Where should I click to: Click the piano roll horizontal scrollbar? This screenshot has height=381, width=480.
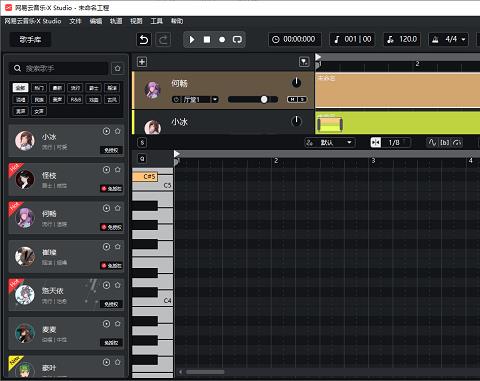pyautogui.click(x=205, y=372)
